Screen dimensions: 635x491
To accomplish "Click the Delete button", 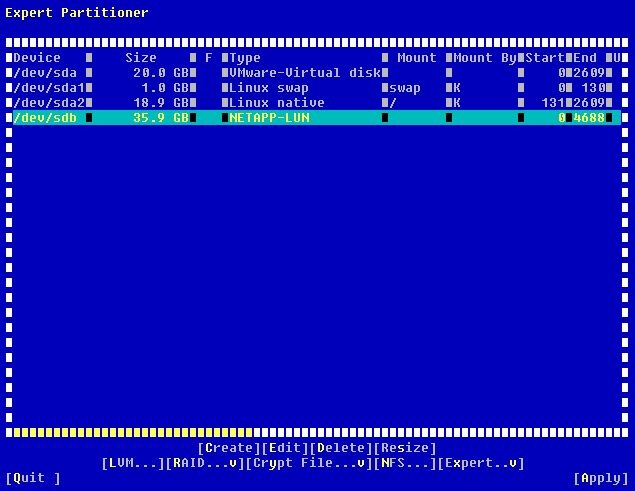I will 341,448.
